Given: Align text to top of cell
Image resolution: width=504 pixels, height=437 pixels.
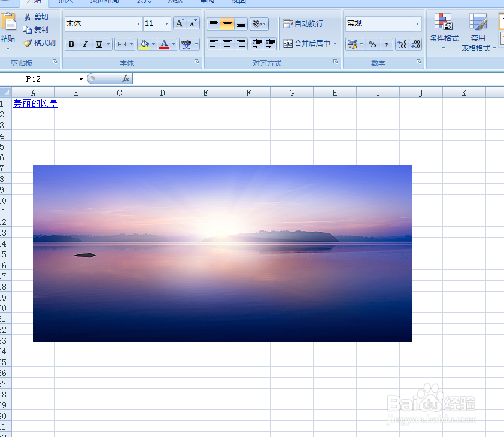Looking at the screenshot, I should point(214,24).
